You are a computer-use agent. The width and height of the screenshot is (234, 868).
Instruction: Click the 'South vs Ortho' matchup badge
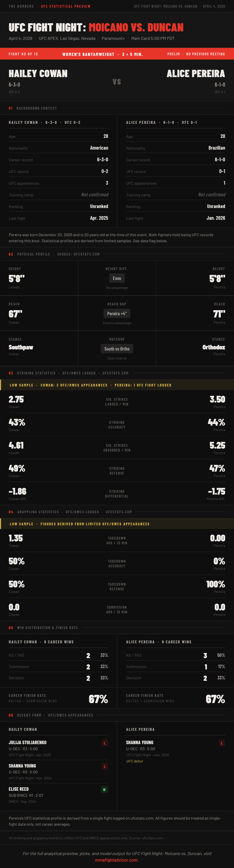pyautogui.click(x=117, y=349)
